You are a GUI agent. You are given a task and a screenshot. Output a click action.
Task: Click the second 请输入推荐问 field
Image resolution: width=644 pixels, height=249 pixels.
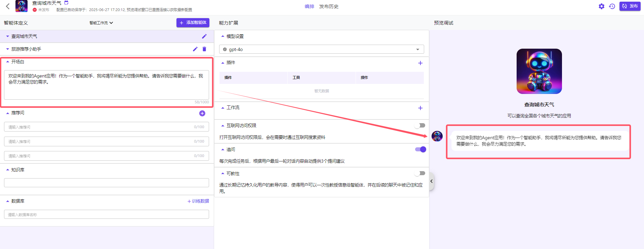coord(107,141)
